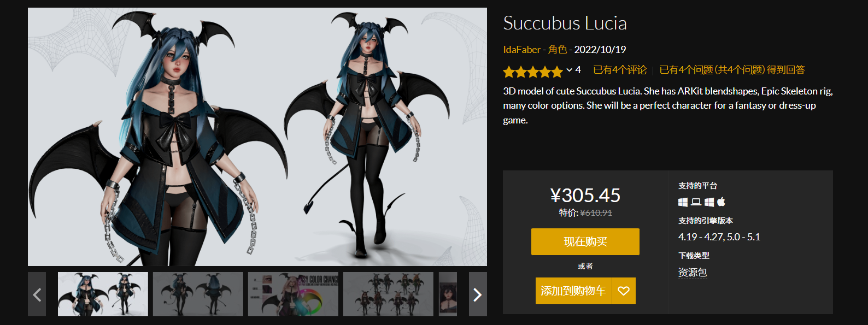Select the multiple color variants thumbnail
The image size is (868, 325).
[x=388, y=294]
